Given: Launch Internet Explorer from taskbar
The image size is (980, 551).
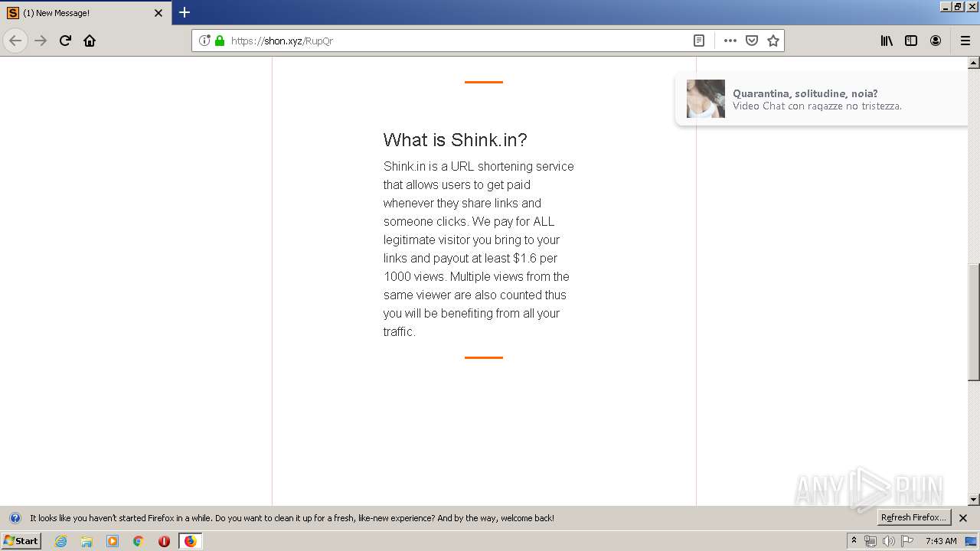Looking at the screenshot, I should pos(60,541).
